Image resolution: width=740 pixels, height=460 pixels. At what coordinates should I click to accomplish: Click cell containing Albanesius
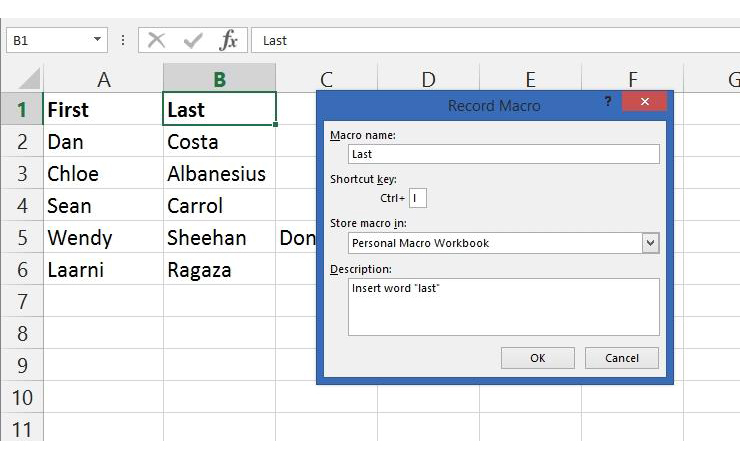217,174
